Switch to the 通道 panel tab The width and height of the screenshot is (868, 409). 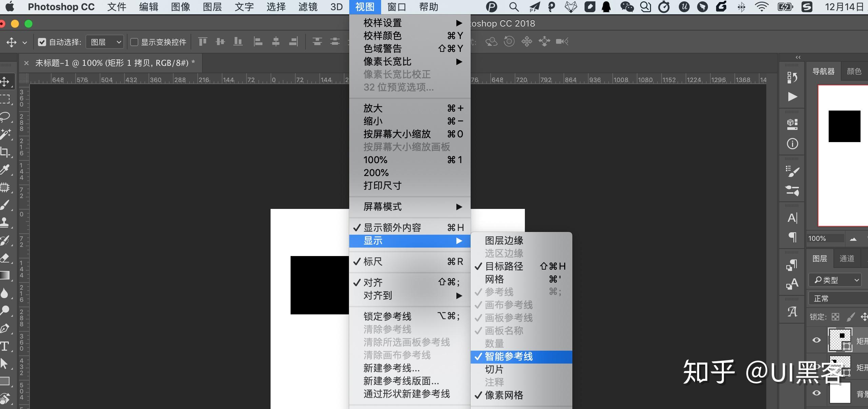[x=847, y=258]
